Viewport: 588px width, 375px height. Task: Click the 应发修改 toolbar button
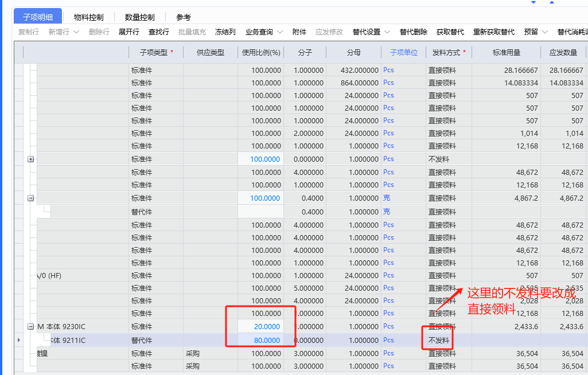click(329, 32)
